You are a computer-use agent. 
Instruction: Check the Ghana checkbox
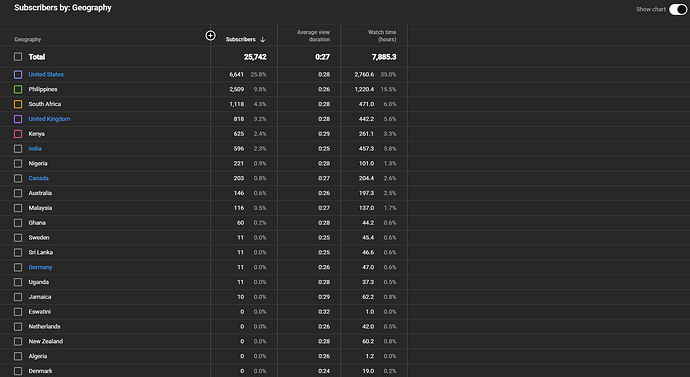coord(18,223)
